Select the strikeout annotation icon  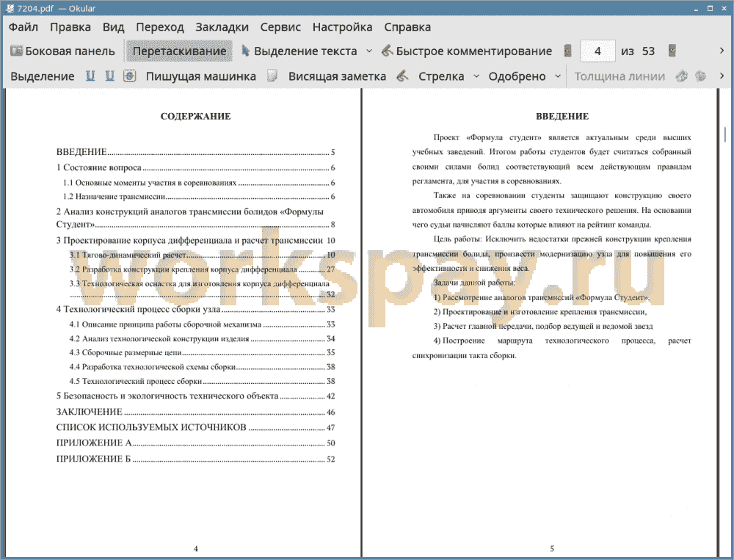point(129,76)
